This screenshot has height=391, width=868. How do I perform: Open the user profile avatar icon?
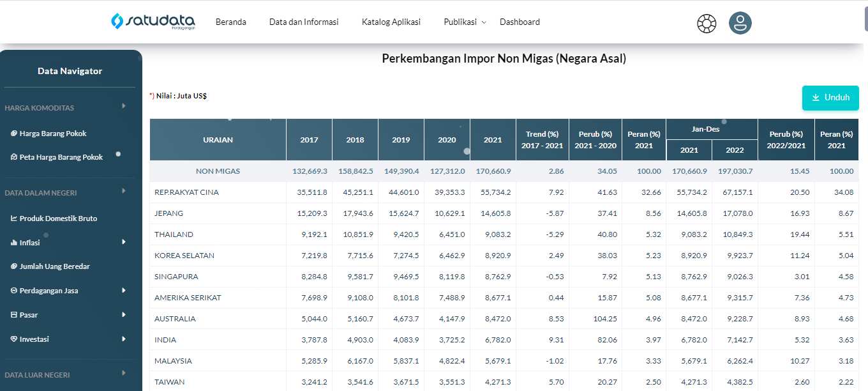(x=740, y=23)
